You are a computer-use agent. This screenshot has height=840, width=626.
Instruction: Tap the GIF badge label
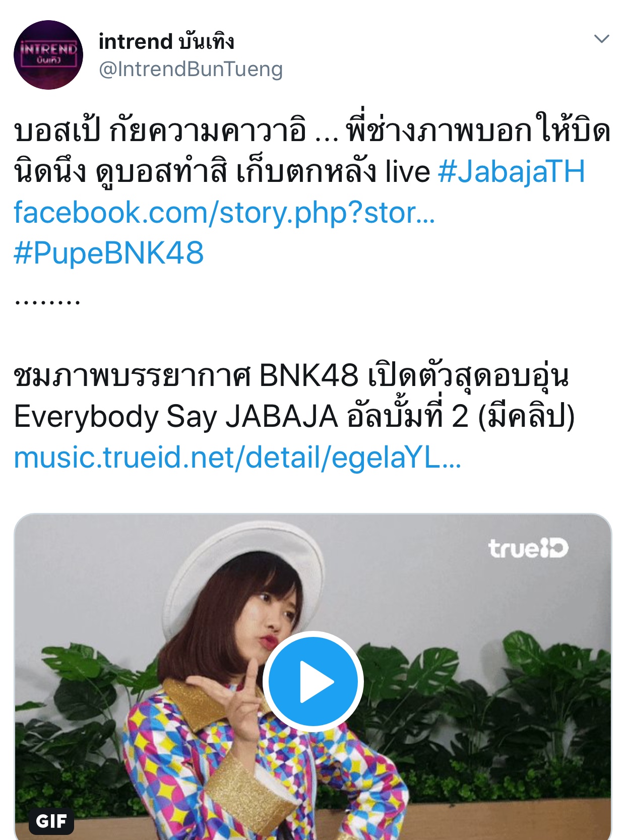[51, 821]
